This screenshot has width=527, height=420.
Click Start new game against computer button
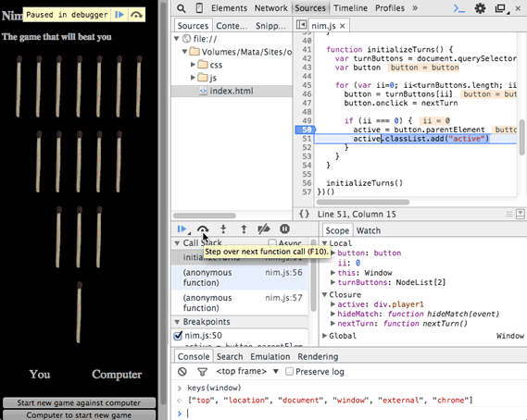pyautogui.click(x=79, y=402)
